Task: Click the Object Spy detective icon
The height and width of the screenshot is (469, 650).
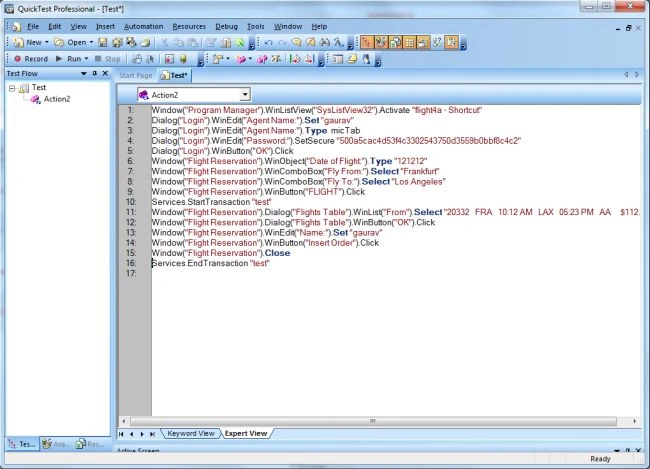Action: tap(367, 59)
